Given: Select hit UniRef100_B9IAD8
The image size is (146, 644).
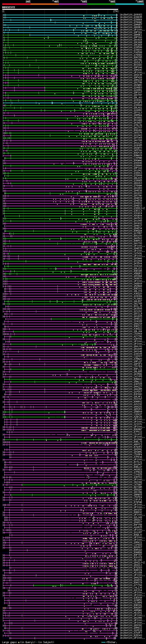Looking at the screenshot, I should click(131, 120).
